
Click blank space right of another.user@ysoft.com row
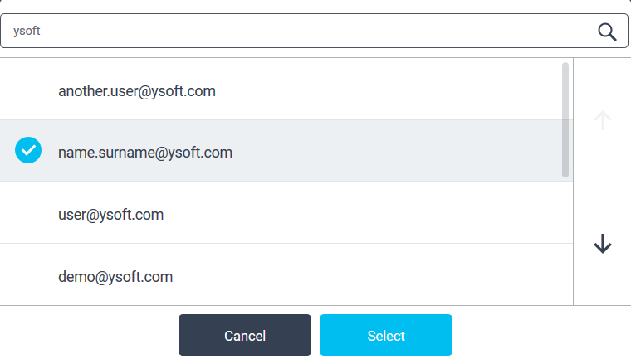(386, 90)
